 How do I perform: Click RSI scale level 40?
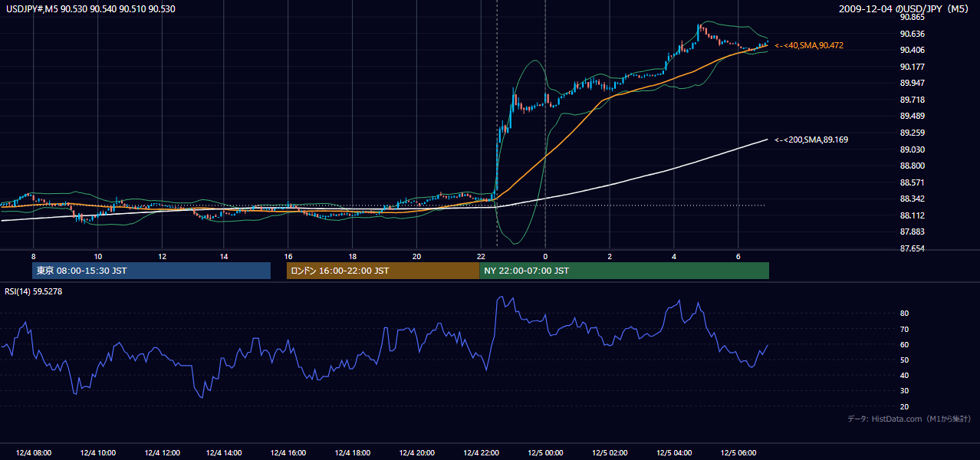point(905,375)
